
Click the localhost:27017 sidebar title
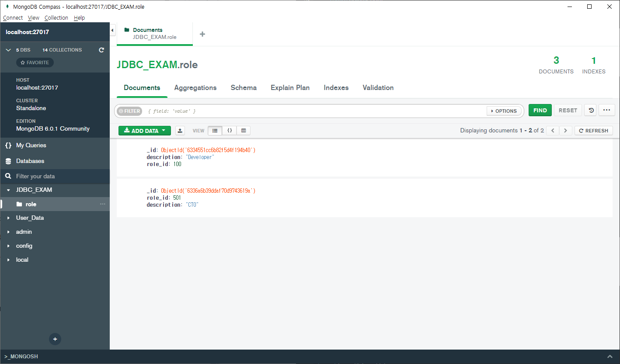tap(28, 32)
